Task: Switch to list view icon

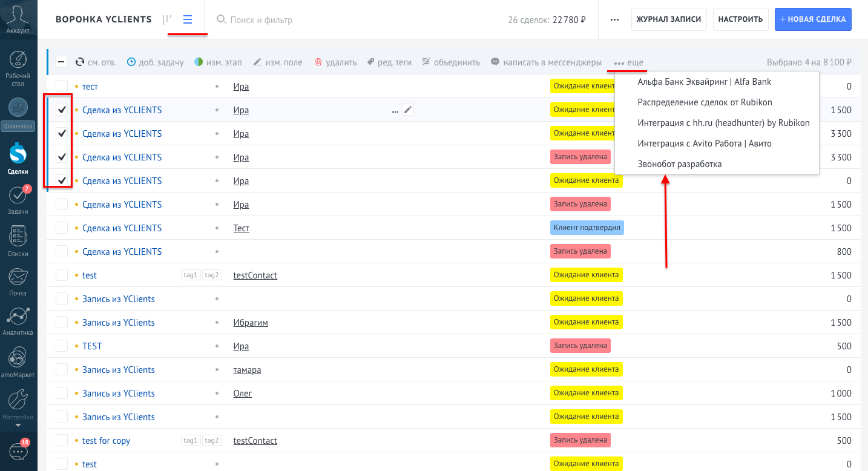Action: (x=188, y=19)
